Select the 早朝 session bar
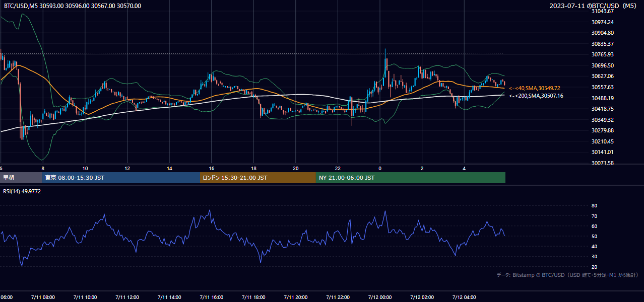The image size is (644, 302). 21,178
